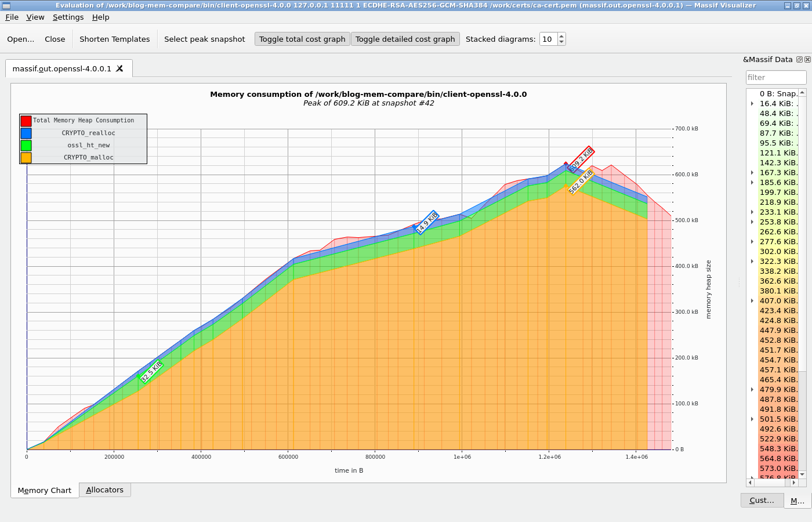Increase stacked diagrams count arrow
Image resolution: width=812 pixels, height=522 pixels.
[x=561, y=36]
